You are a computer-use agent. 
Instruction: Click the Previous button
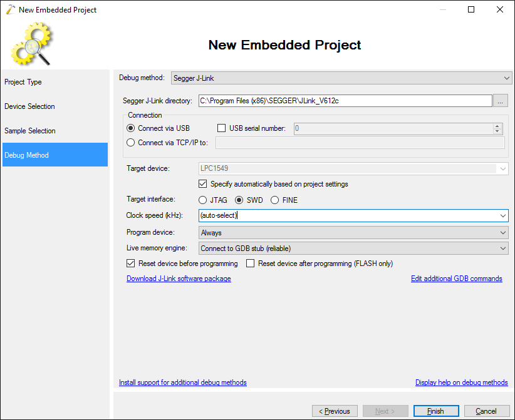(x=335, y=411)
